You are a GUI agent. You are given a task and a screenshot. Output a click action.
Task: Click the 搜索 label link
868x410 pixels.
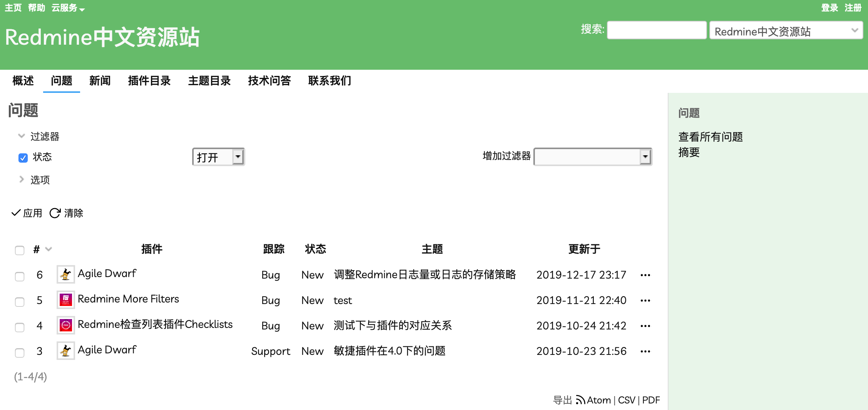tap(593, 29)
